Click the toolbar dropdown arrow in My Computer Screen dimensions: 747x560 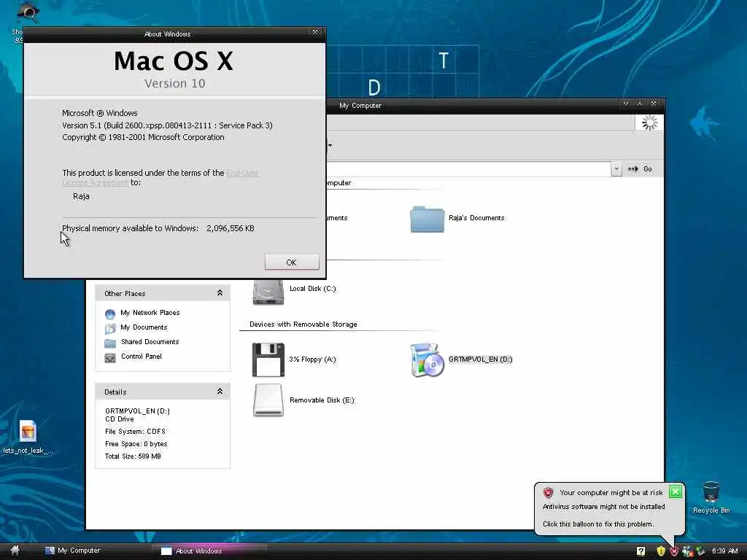(x=330, y=145)
